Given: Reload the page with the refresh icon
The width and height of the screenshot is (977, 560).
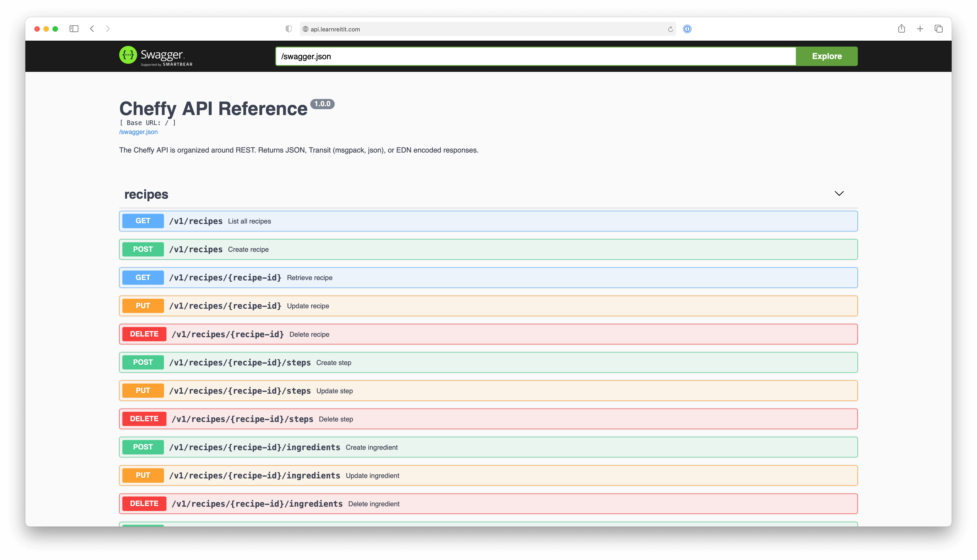Looking at the screenshot, I should (670, 29).
